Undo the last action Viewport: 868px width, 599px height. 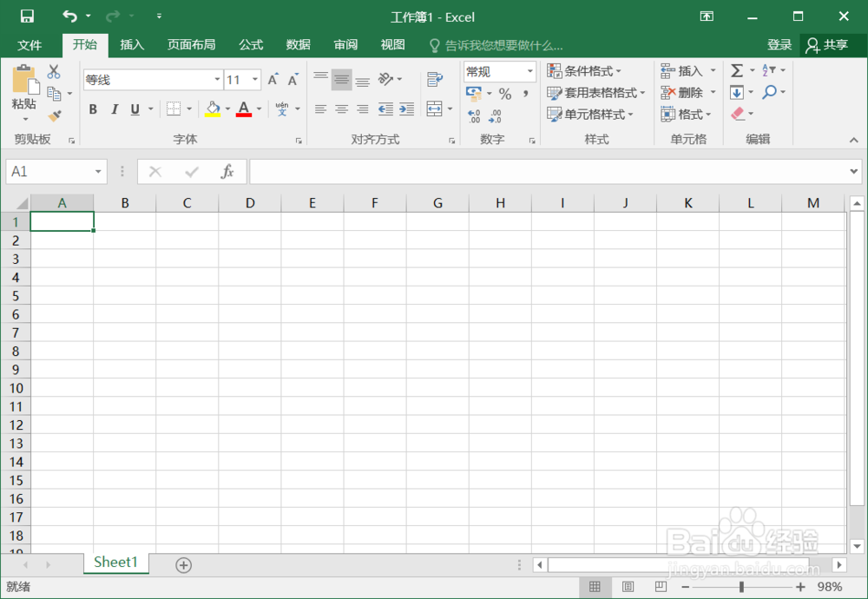pos(69,16)
